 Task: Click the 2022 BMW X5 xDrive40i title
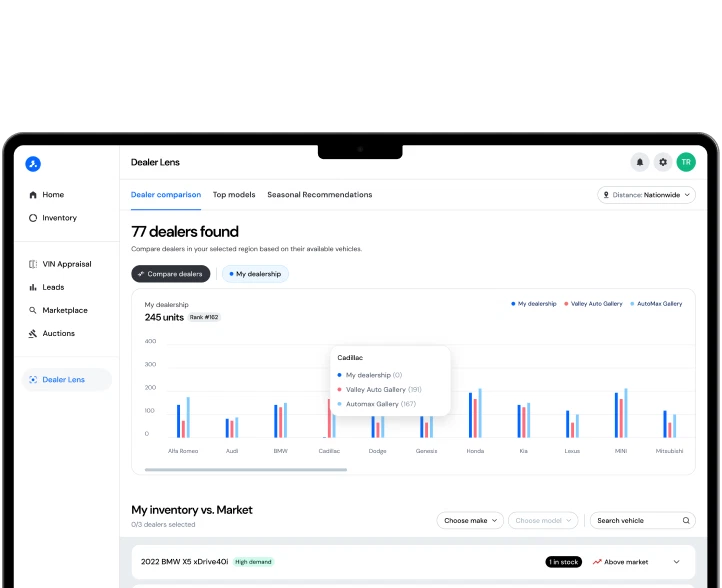[x=184, y=562]
